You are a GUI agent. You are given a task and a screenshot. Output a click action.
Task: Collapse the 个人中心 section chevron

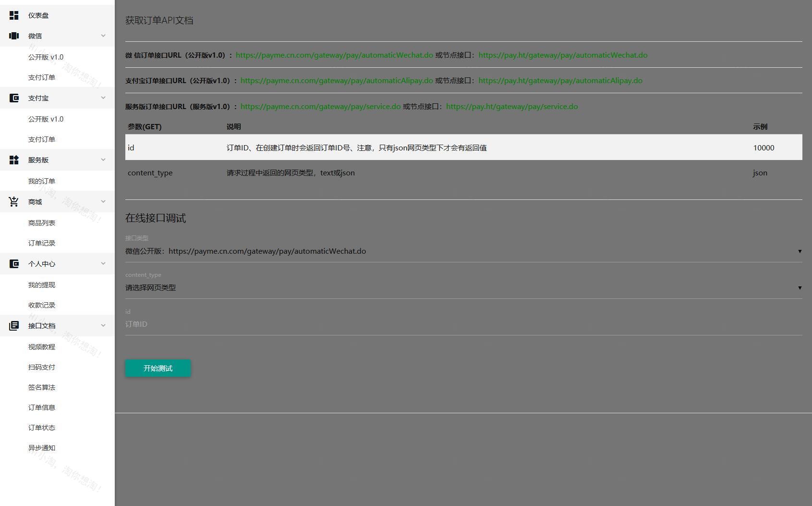coord(103,264)
